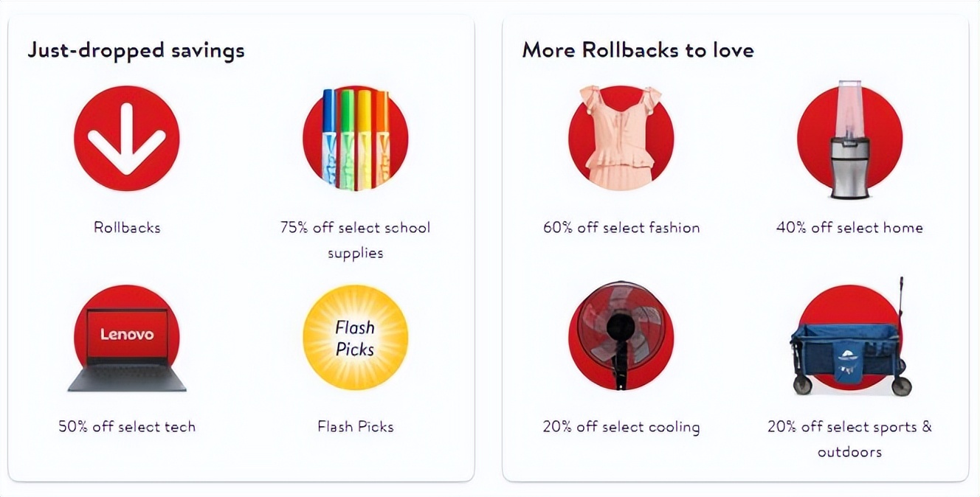Click the word Lenovo on laptop screen
The width and height of the screenshot is (980, 497).
[127, 335]
